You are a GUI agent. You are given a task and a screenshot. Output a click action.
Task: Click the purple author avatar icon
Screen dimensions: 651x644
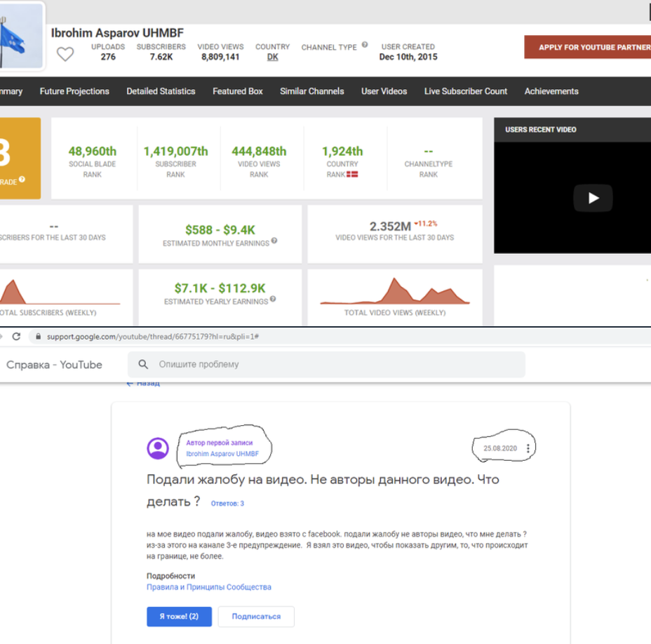tap(158, 448)
